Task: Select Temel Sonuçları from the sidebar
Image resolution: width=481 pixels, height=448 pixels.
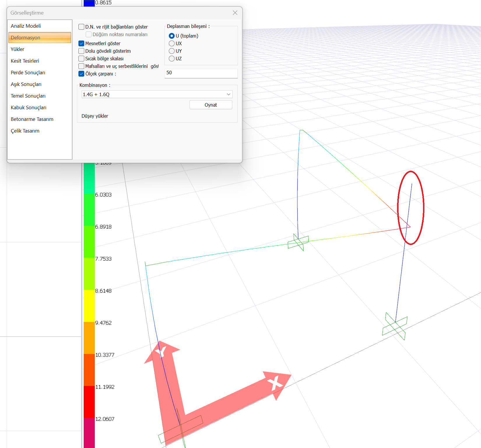Action: pyautogui.click(x=28, y=96)
